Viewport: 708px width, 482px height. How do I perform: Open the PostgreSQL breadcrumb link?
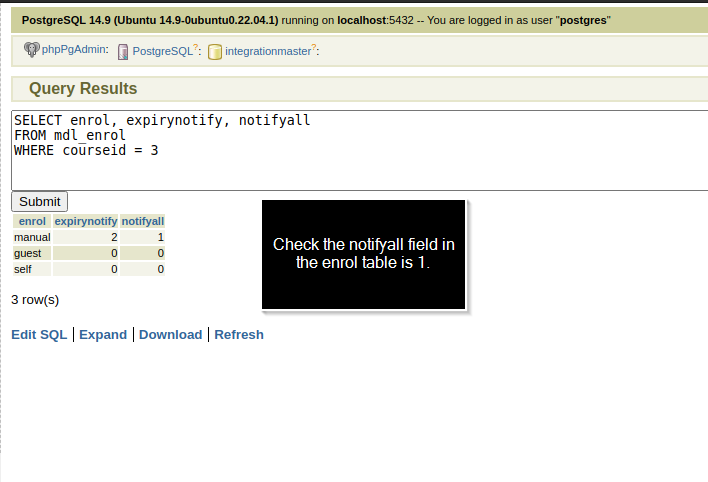click(x=163, y=51)
